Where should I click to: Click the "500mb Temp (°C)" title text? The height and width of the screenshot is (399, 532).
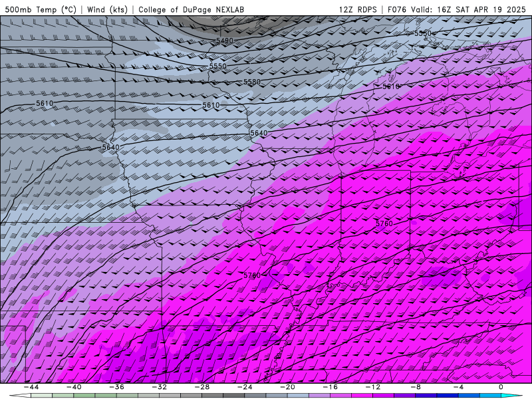coord(41,9)
